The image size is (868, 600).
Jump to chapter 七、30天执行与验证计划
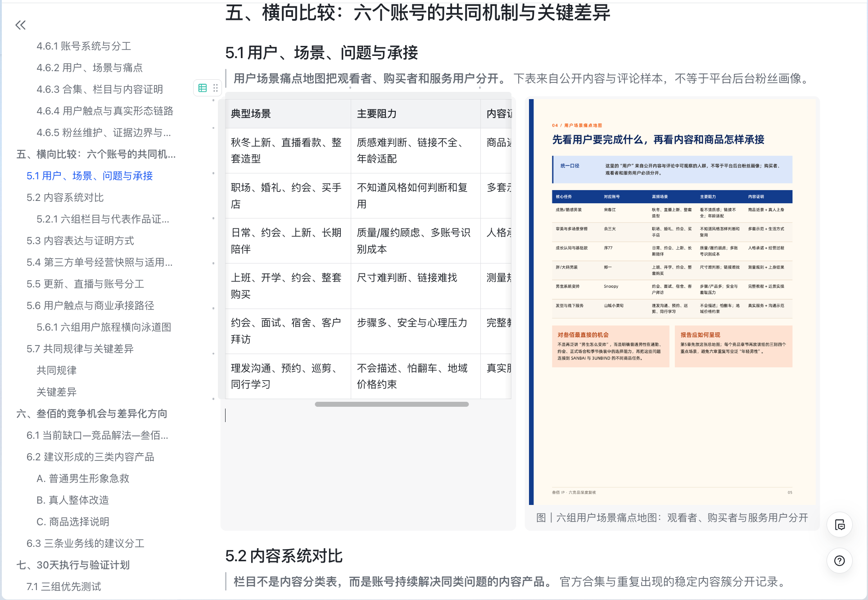(72, 565)
